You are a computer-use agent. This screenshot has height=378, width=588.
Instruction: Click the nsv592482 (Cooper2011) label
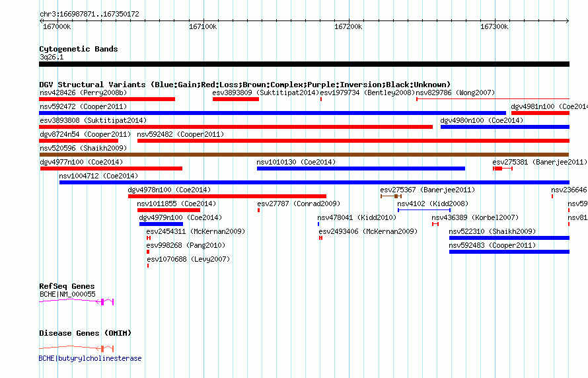180,134
